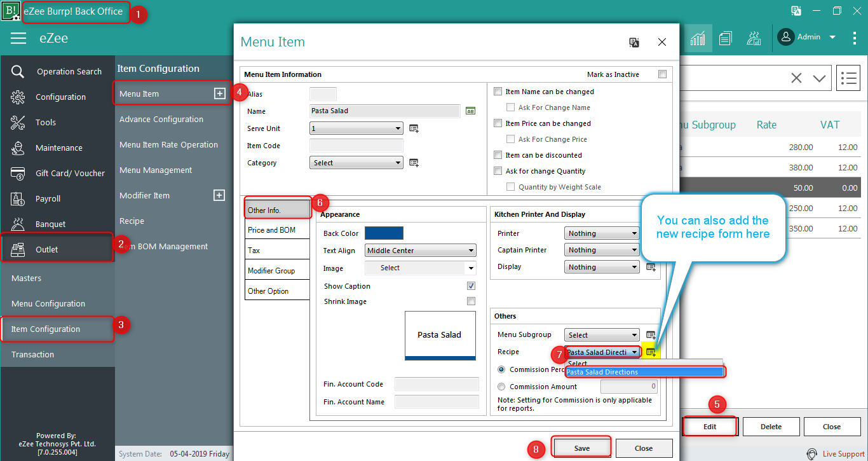
Task: Click the Maintenance icon in sidebar
Action: [18, 148]
